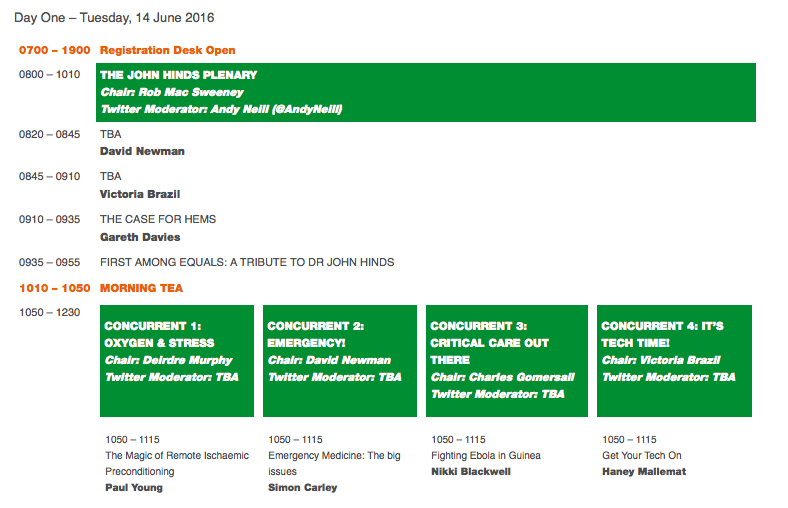
Task: Select speaker name 'Gareth Davies'
Action: [x=140, y=237]
